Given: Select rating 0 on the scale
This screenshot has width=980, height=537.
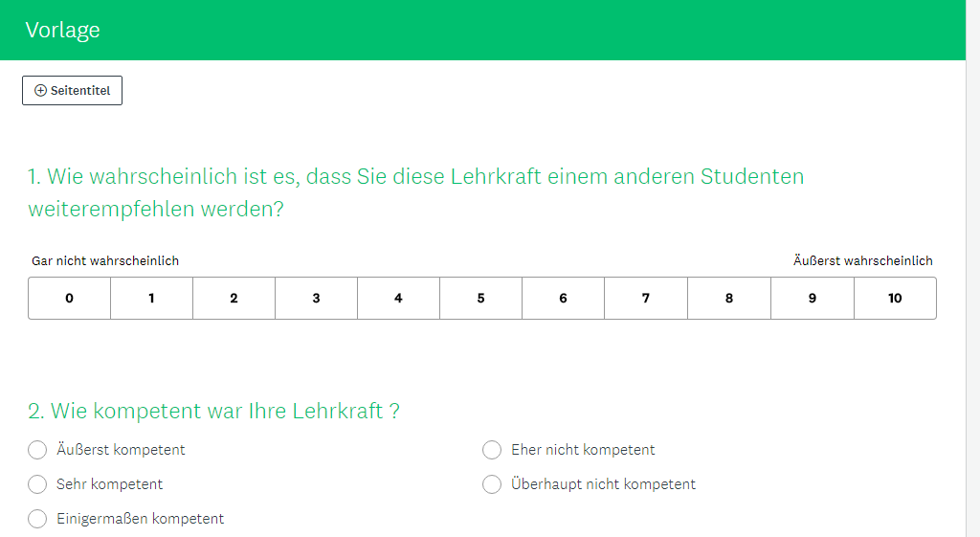Looking at the screenshot, I should tap(69, 298).
